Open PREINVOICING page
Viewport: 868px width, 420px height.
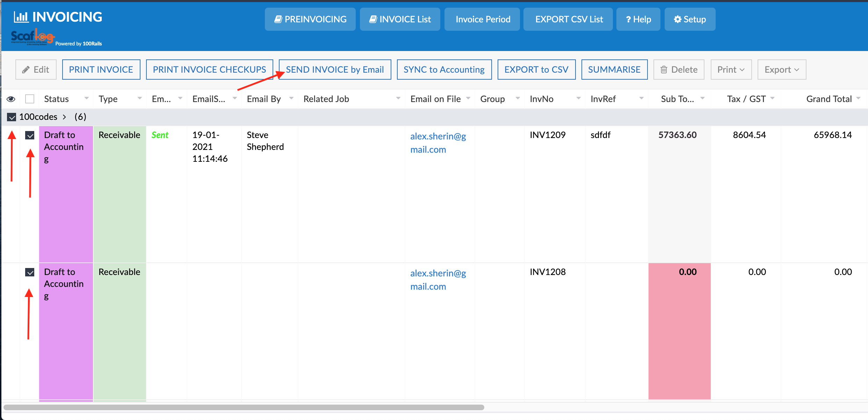point(310,19)
